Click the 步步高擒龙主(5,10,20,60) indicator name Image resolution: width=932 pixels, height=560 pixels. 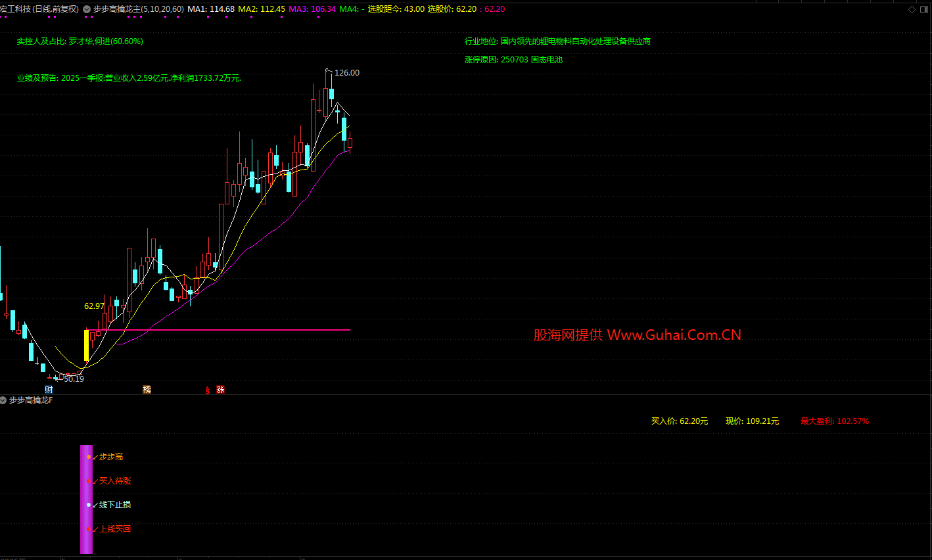pos(139,9)
